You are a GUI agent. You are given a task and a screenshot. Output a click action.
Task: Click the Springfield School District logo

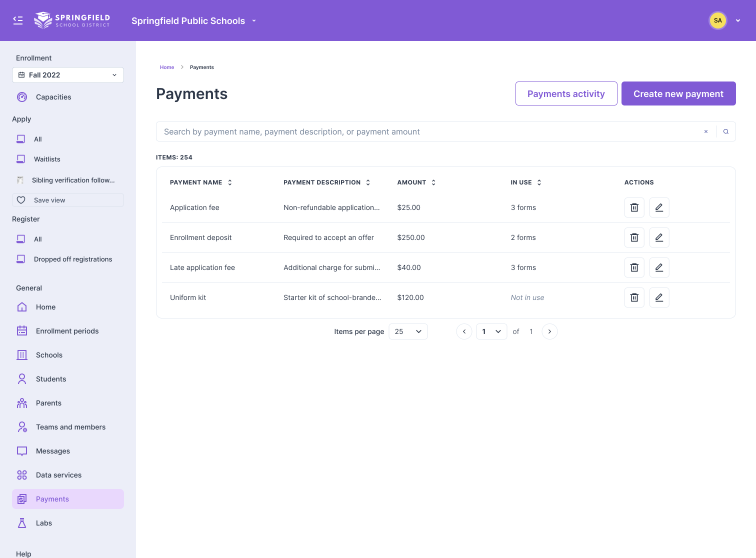[x=72, y=20]
